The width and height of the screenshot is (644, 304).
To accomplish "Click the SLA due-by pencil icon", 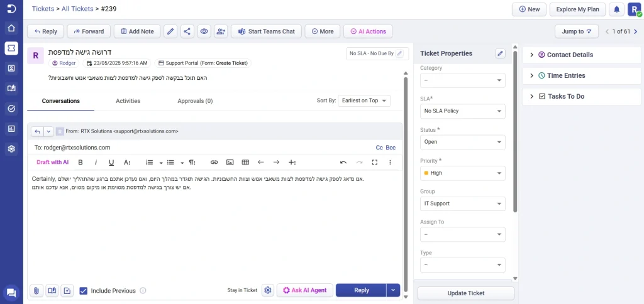I will tap(399, 53).
